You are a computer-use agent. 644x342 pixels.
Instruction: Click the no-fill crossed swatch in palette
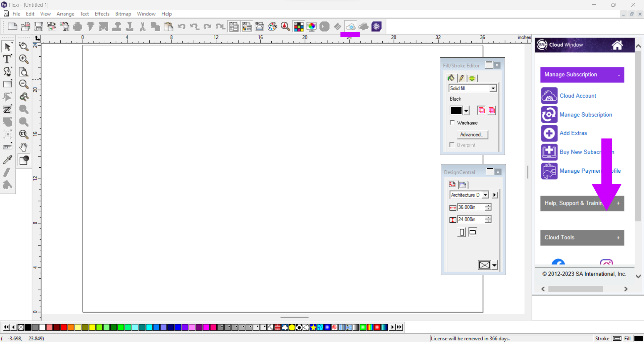tap(21, 327)
